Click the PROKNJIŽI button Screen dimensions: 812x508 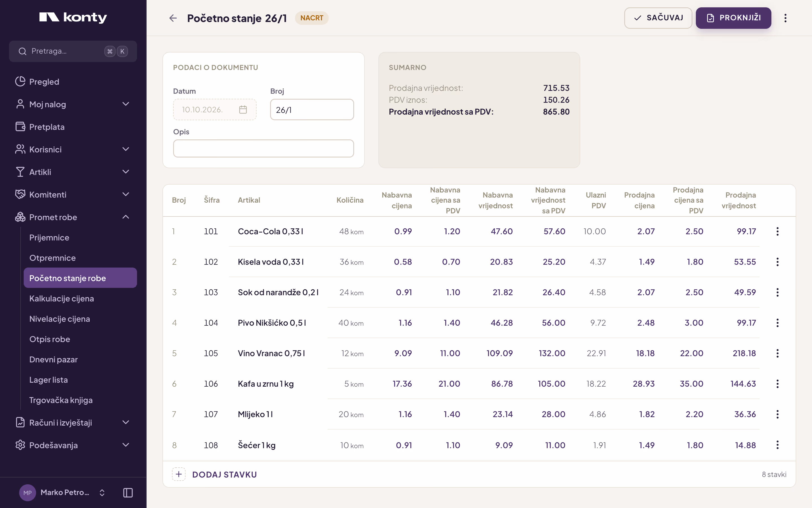coord(733,18)
